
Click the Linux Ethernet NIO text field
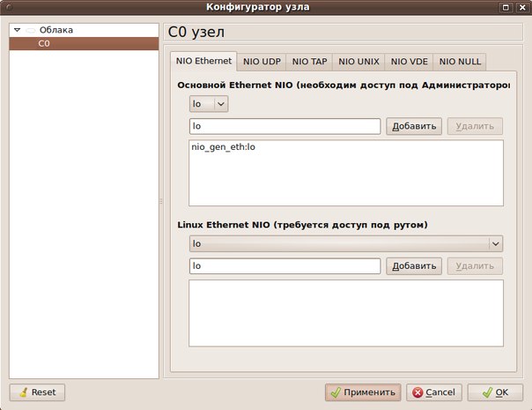pos(285,266)
